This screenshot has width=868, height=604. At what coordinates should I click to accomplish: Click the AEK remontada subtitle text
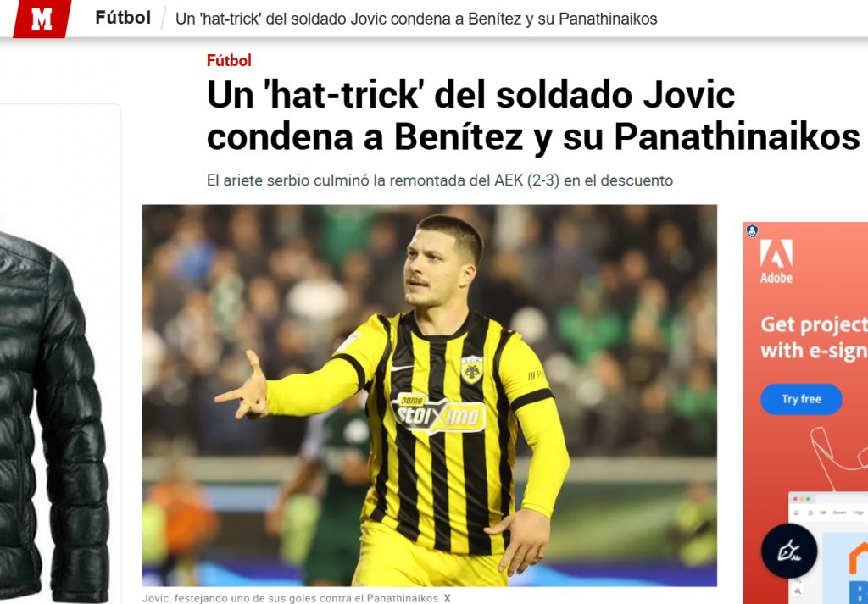click(x=440, y=180)
